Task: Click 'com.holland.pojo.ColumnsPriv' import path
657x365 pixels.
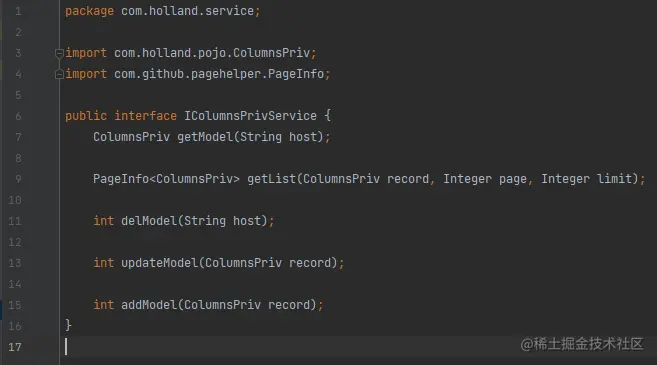Action: click(x=212, y=53)
